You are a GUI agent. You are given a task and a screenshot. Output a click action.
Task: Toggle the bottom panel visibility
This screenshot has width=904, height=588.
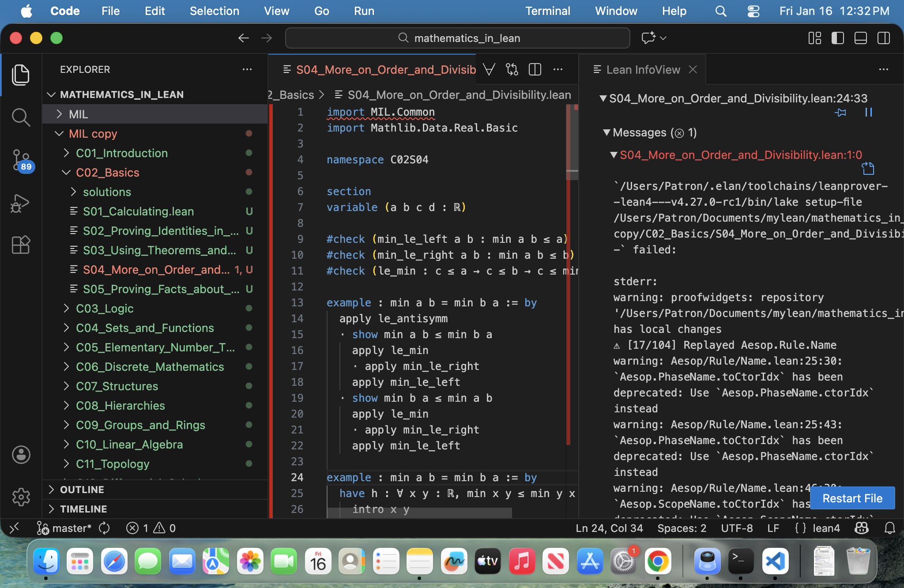pyautogui.click(x=860, y=38)
